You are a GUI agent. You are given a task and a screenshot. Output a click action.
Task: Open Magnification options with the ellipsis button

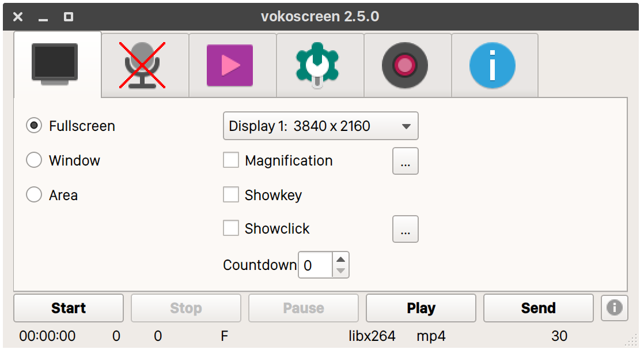[x=406, y=161]
